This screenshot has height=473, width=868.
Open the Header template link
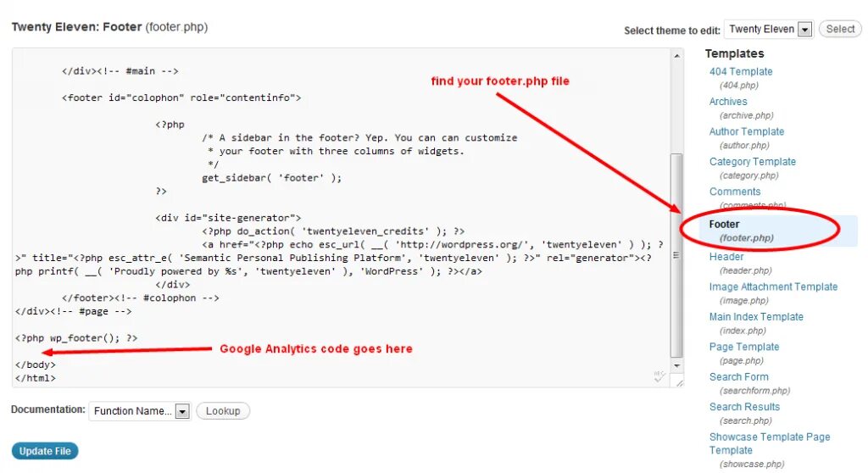point(726,257)
